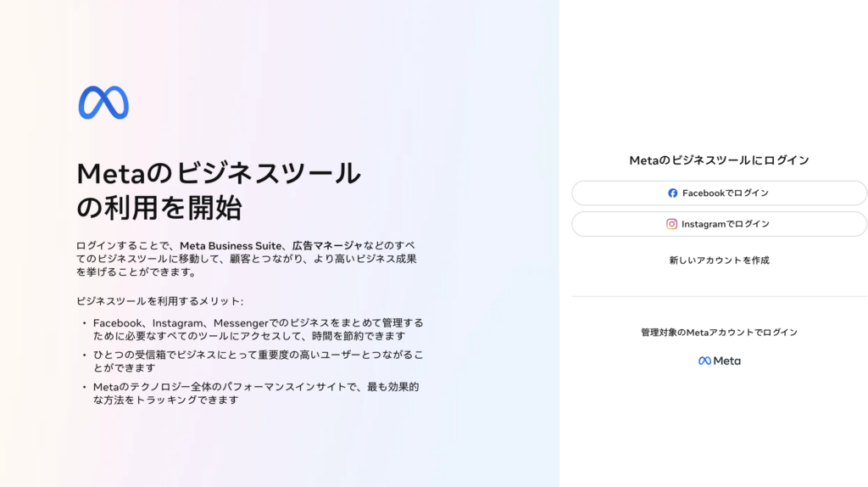Click the bold Meta Business Suite text
Image resolution: width=868 pixels, height=487 pixels.
click(231, 245)
